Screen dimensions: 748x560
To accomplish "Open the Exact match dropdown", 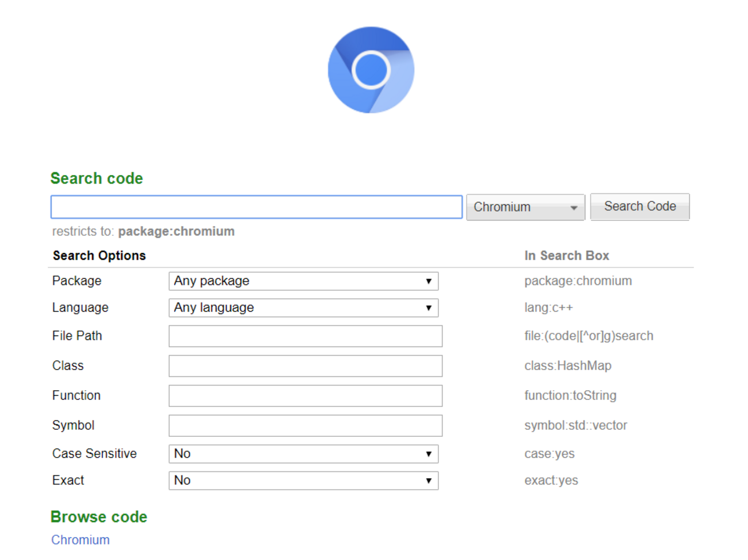I will coord(303,481).
